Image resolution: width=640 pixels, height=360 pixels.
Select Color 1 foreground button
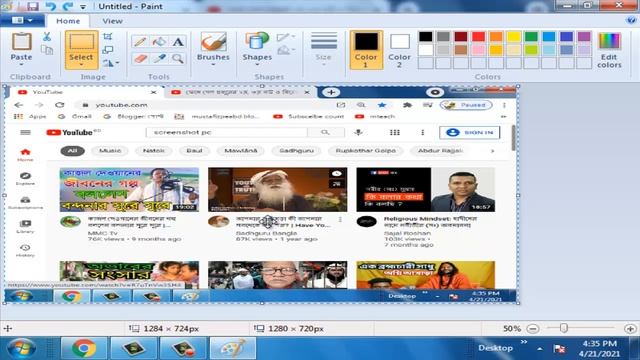[x=366, y=49]
